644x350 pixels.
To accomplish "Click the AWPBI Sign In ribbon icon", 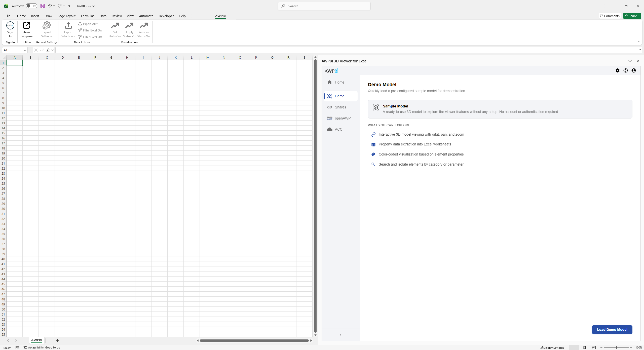I will click(x=10, y=30).
